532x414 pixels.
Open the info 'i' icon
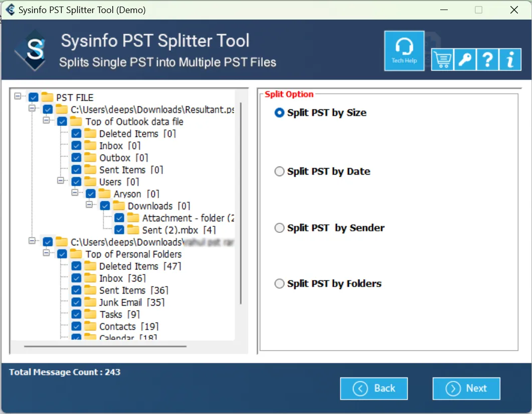pos(510,60)
